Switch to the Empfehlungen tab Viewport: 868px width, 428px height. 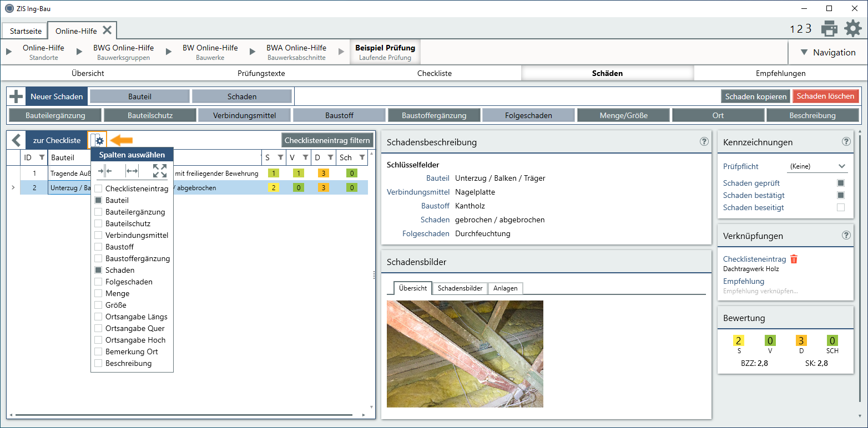780,73
